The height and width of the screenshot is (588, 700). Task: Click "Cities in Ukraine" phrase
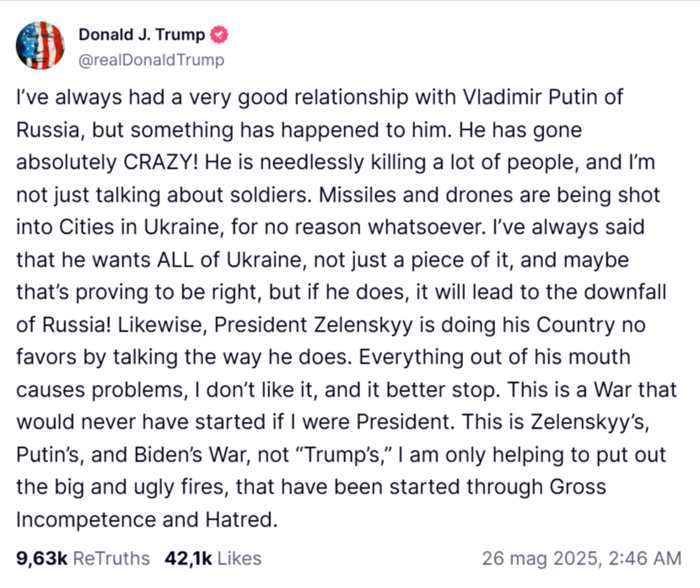[140, 227]
